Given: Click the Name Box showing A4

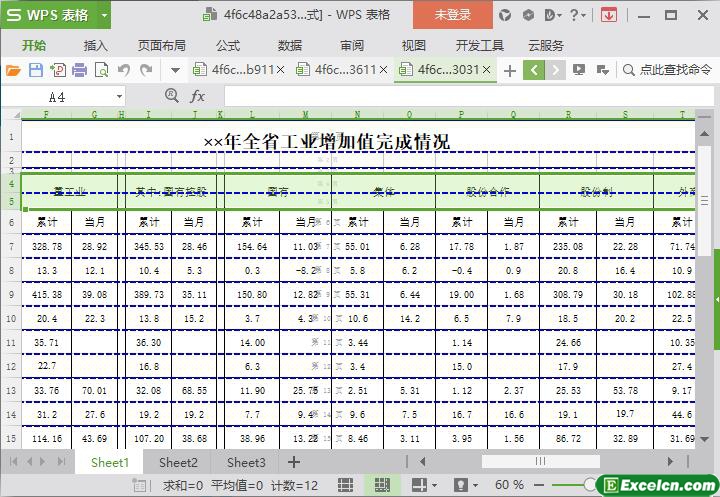Looking at the screenshot, I should (57, 97).
